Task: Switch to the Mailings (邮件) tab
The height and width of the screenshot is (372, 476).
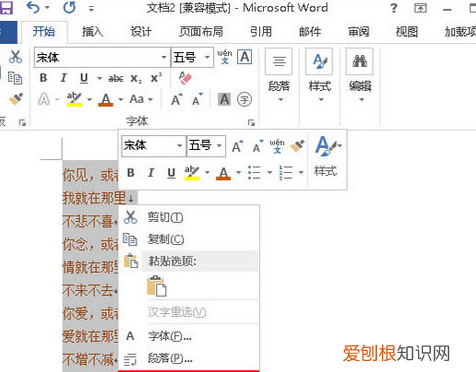Action: [310, 32]
